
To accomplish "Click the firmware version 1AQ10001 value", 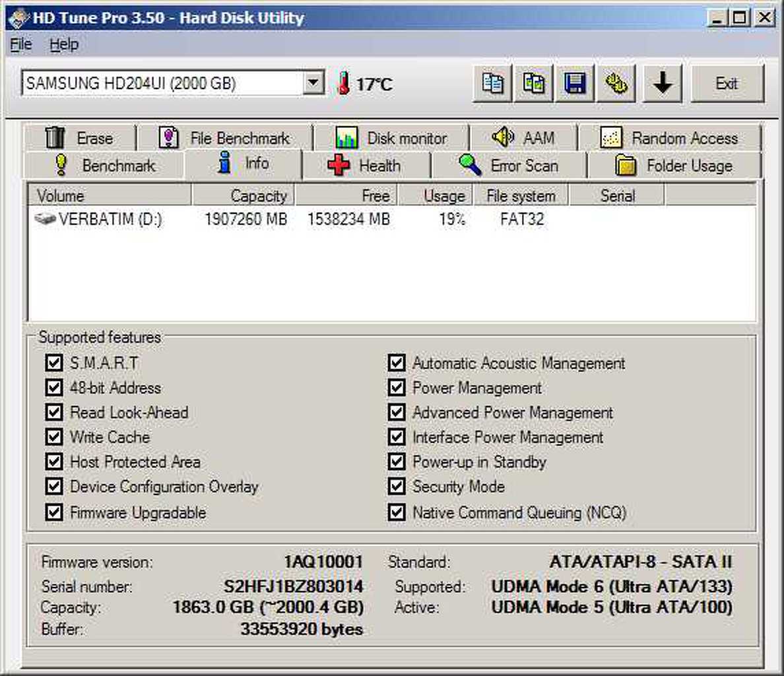I will point(323,562).
